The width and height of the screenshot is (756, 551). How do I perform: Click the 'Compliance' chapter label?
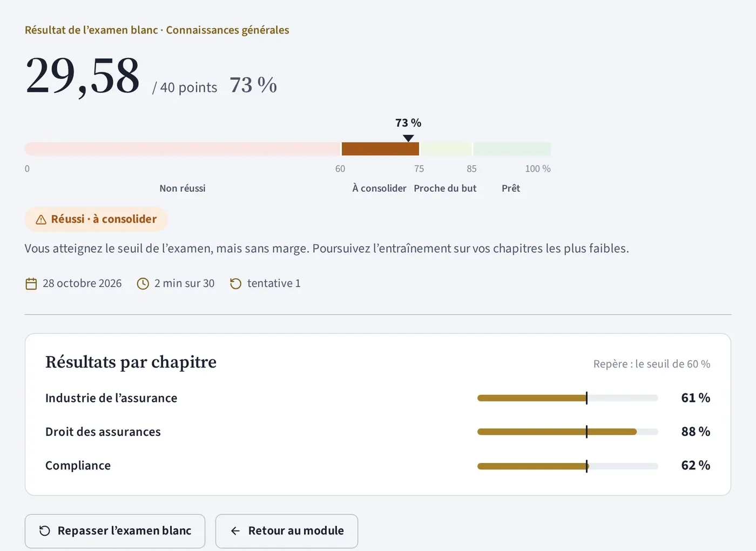(x=78, y=466)
